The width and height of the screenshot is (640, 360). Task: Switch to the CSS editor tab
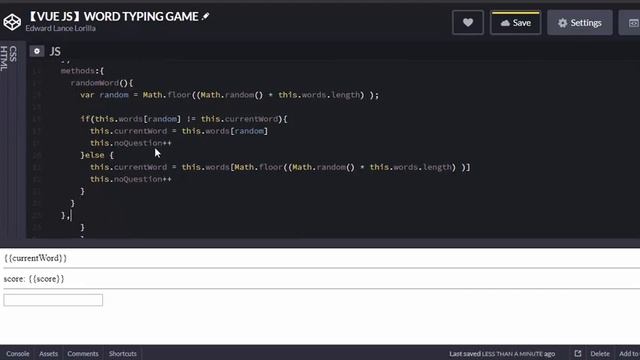point(13,53)
